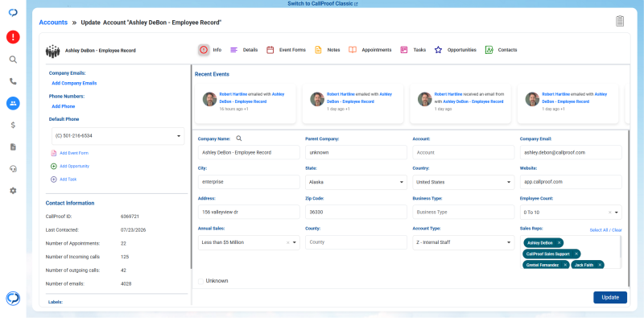Open the document reports sidebar icon
The width and height of the screenshot is (644, 318).
coord(13,147)
